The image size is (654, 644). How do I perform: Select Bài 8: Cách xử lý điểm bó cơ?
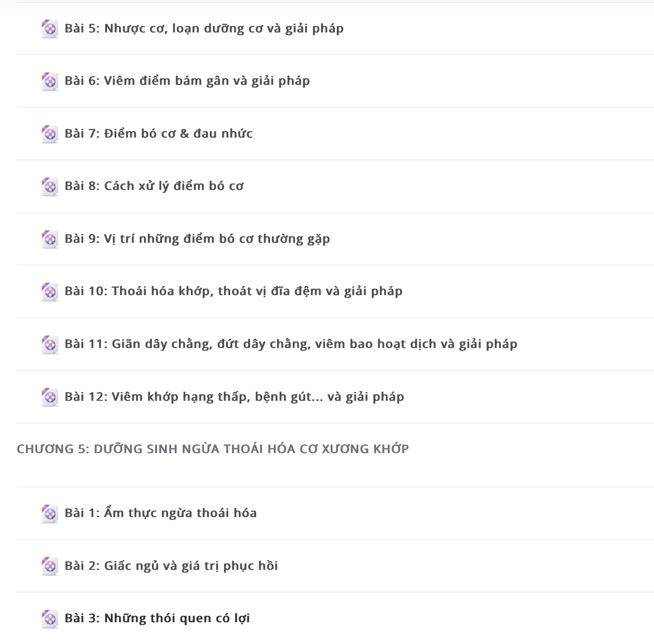(x=154, y=186)
